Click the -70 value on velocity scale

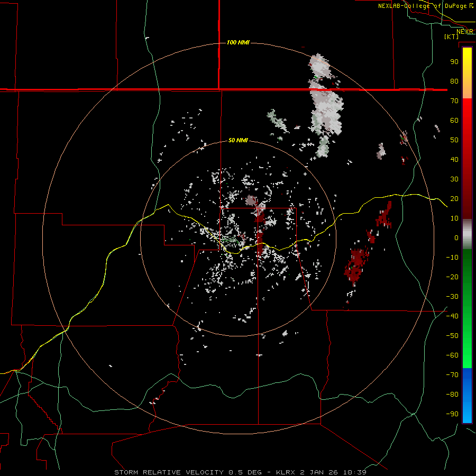click(x=452, y=375)
